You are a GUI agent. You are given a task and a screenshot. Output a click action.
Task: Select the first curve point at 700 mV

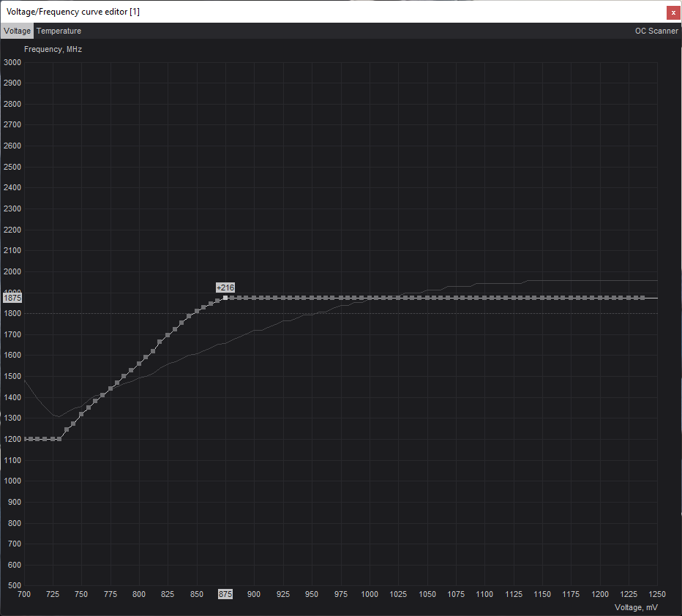(25, 439)
